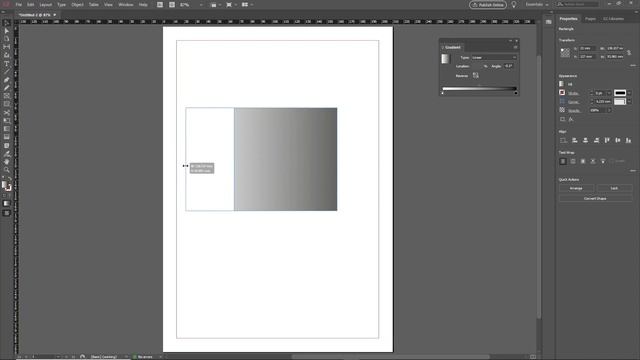Select the Gap tool
Screen dimensions: 640x360
point(7,47)
